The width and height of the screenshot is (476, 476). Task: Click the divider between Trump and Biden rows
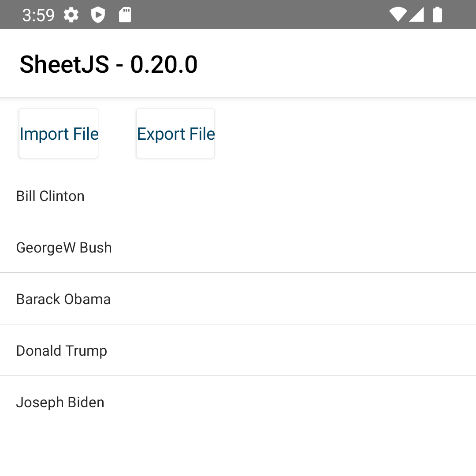(x=238, y=376)
